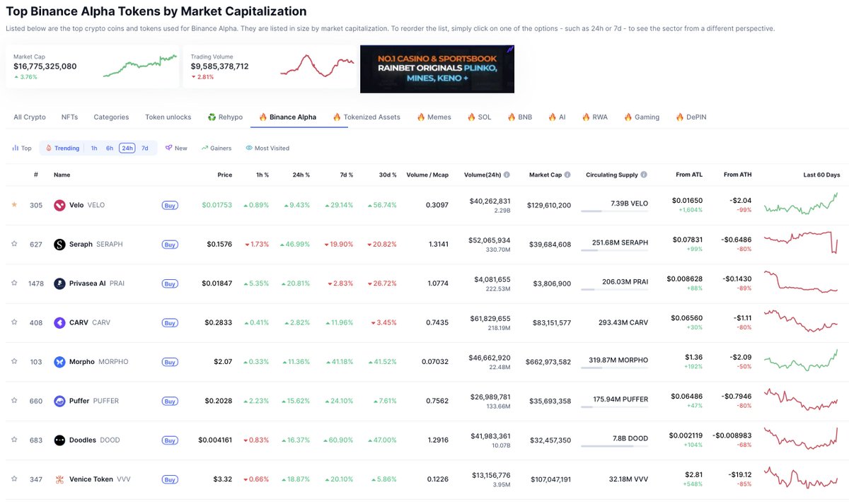Open the Categories tab
849x504 pixels.
[x=111, y=117]
